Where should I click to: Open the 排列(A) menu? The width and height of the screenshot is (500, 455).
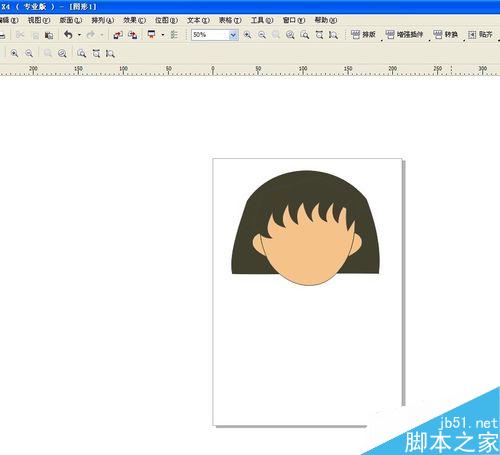pyautogui.click(x=103, y=20)
